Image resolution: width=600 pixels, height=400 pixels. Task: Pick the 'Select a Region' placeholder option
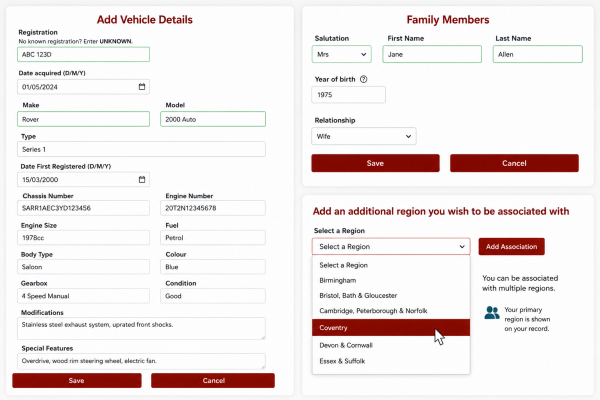(x=391, y=265)
